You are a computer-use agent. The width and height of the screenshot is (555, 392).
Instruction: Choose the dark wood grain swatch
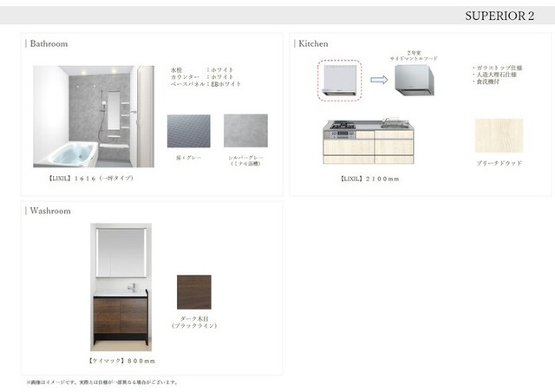[x=193, y=292]
